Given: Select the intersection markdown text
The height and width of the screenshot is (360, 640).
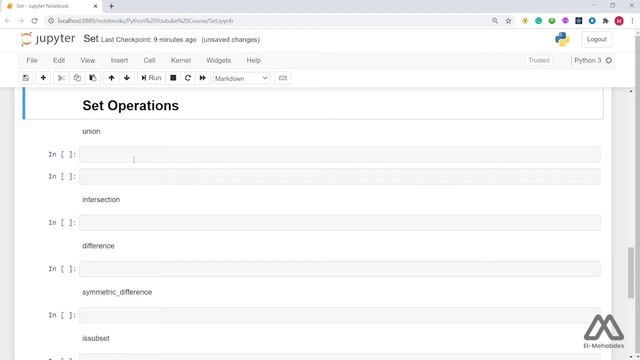Looking at the screenshot, I should point(101,200).
